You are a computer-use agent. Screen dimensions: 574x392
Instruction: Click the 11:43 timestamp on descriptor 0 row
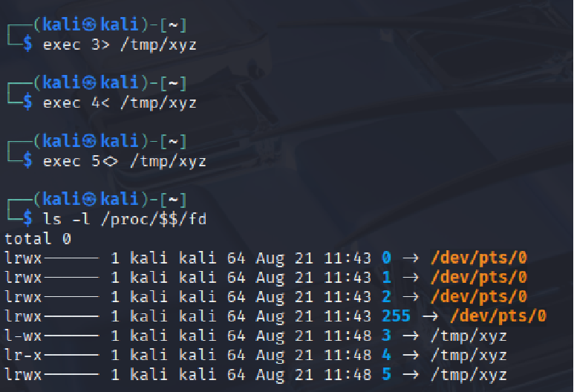348,258
